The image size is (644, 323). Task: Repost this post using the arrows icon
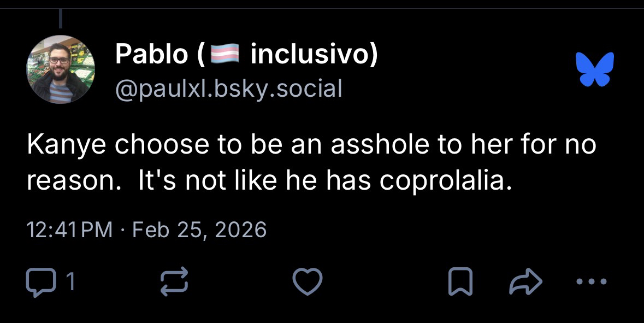[174, 282]
